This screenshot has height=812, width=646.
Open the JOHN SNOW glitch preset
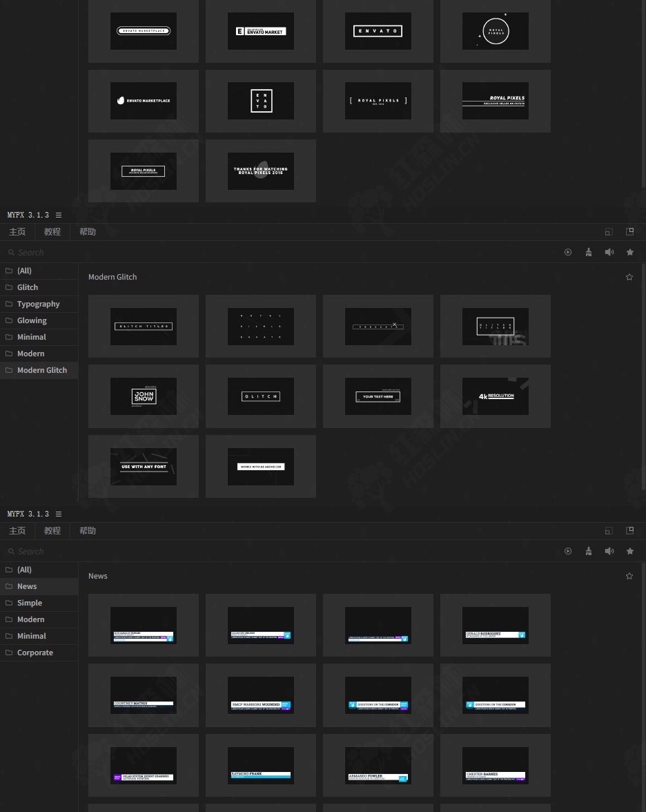pos(144,396)
